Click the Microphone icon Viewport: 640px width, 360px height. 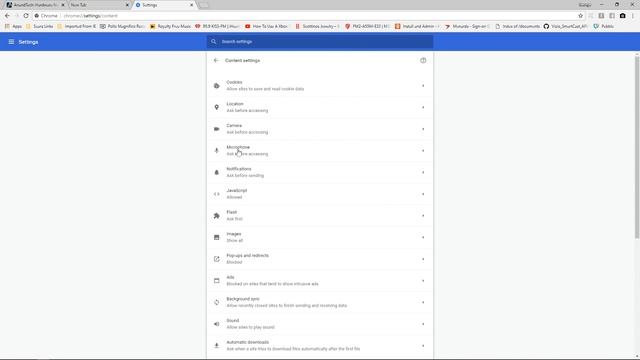(x=216, y=151)
